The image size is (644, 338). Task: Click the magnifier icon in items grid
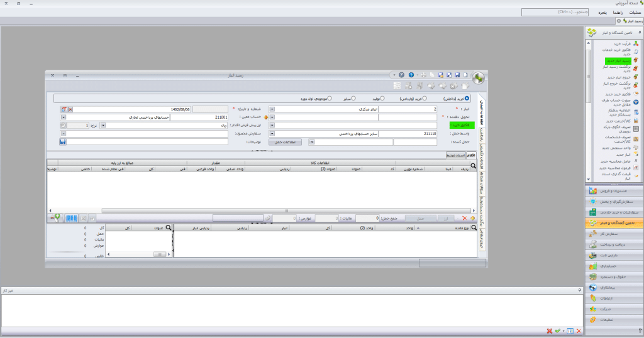click(473, 166)
